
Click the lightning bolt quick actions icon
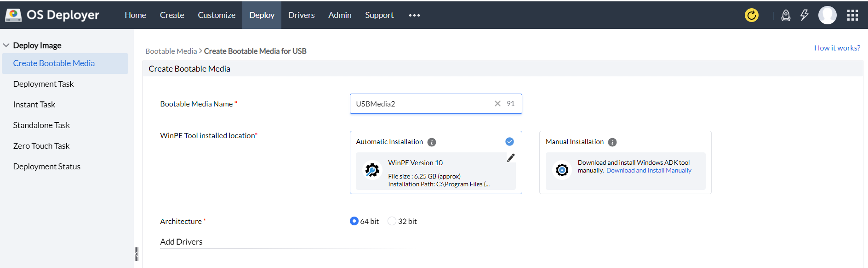click(804, 15)
